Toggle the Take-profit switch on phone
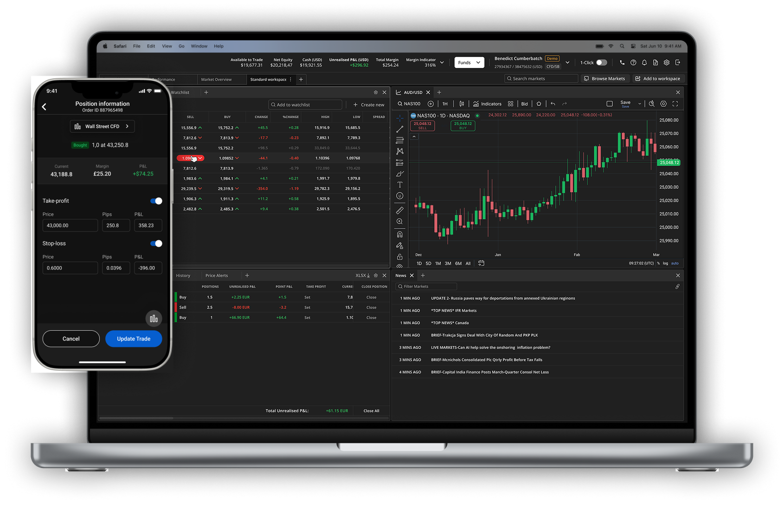Image resolution: width=784 pixels, height=532 pixels. point(156,201)
